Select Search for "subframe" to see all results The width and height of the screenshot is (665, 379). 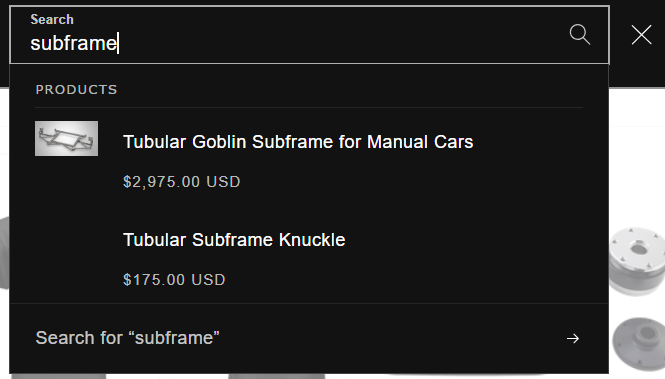309,338
